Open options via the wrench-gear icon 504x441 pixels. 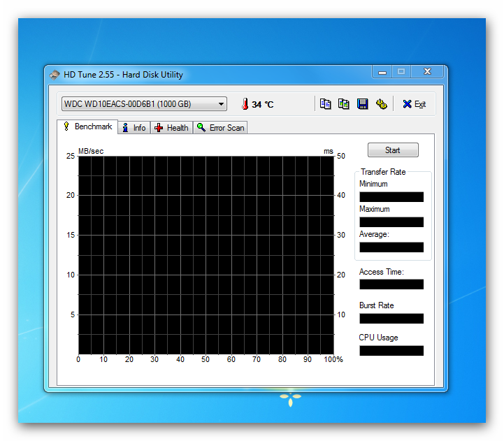(x=382, y=104)
